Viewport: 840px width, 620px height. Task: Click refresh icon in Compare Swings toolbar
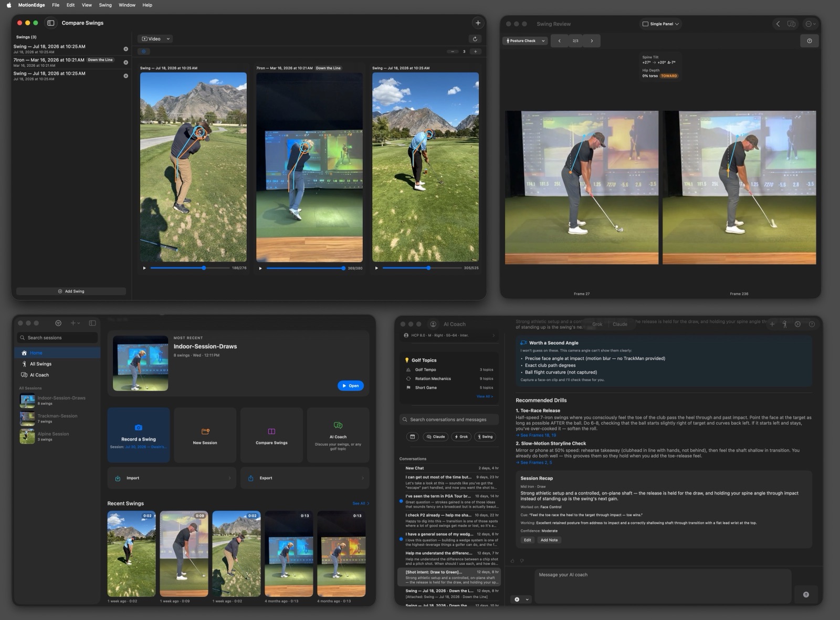[475, 39]
